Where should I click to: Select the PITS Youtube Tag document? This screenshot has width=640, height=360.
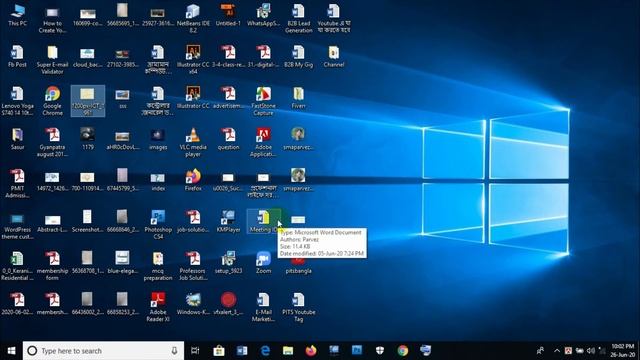tap(298, 307)
